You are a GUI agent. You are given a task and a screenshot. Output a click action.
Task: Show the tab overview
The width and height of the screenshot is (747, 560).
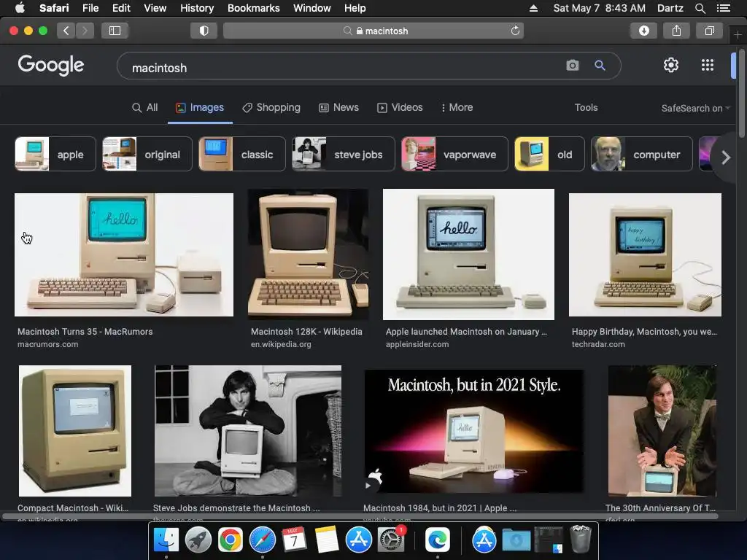(709, 31)
